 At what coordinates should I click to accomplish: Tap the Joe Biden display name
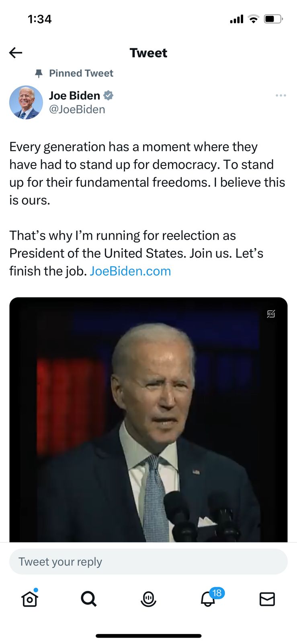click(x=74, y=95)
